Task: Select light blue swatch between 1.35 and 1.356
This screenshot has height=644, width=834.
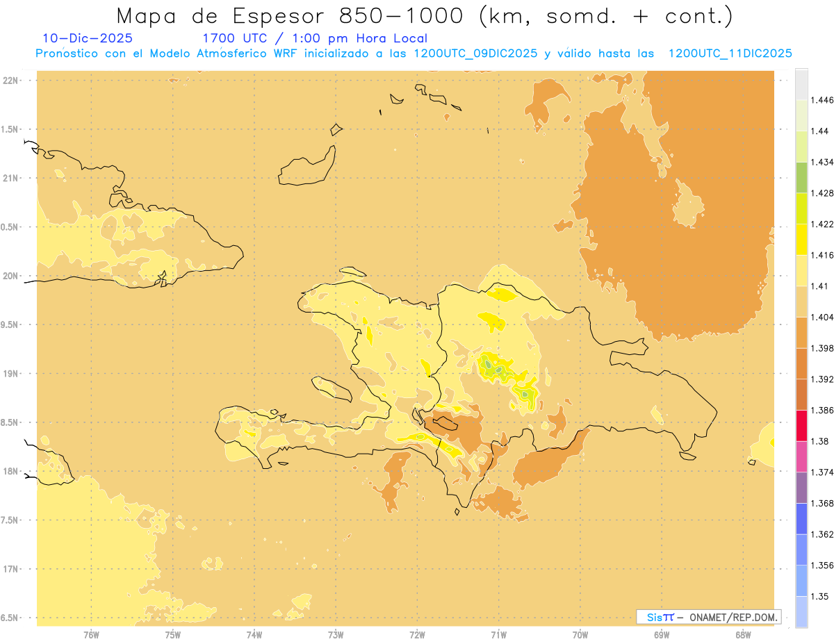Action: click(x=801, y=580)
